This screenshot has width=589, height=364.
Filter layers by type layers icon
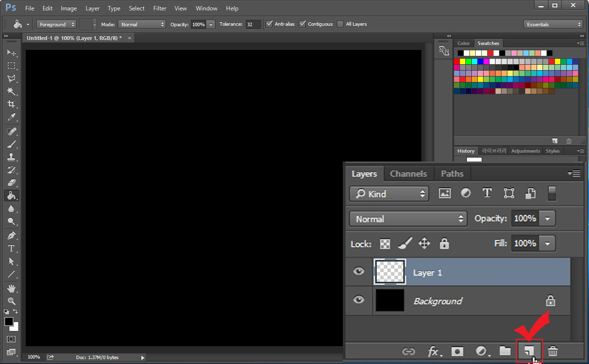pos(487,193)
